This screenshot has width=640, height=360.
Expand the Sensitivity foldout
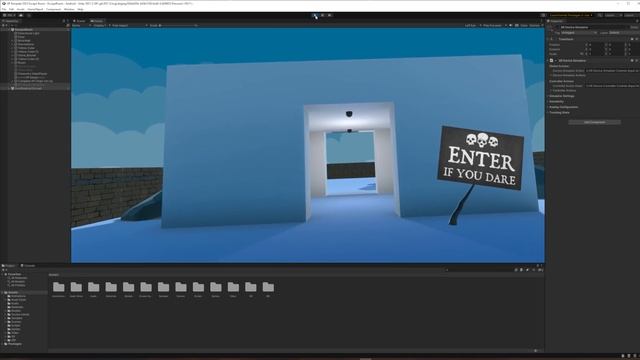[x=556, y=101]
